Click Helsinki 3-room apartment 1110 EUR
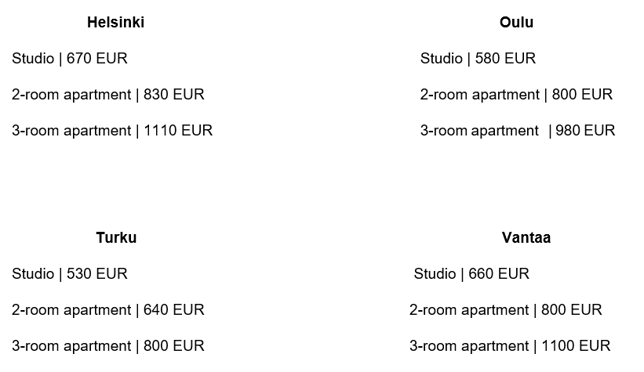The height and width of the screenshot is (372, 644). [x=112, y=131]
